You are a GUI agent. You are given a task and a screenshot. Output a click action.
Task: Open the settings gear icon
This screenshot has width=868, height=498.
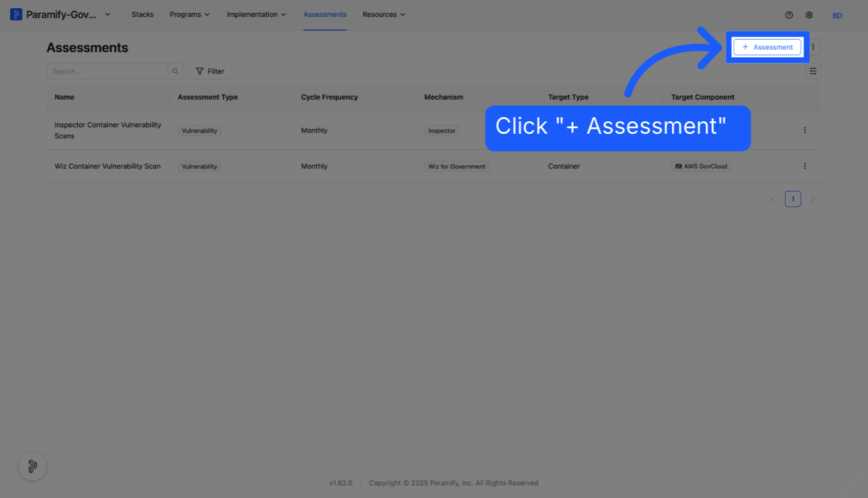click(x=810, y=15)
